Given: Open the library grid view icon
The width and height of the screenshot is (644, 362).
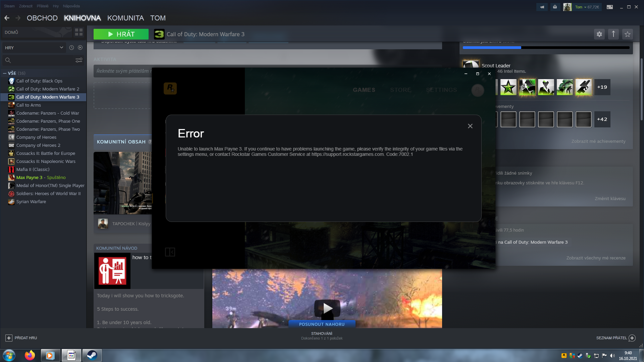Looking at the screenshot, I should click(x=79, y=32).
